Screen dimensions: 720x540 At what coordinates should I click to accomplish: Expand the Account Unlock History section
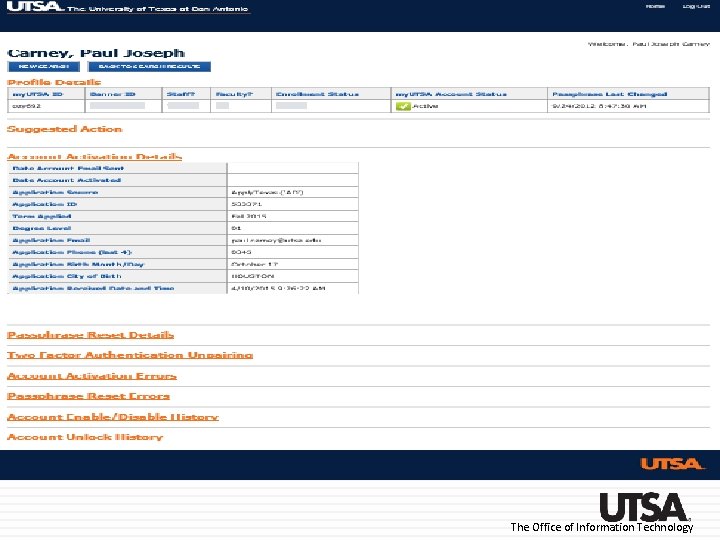click(85, 437)
